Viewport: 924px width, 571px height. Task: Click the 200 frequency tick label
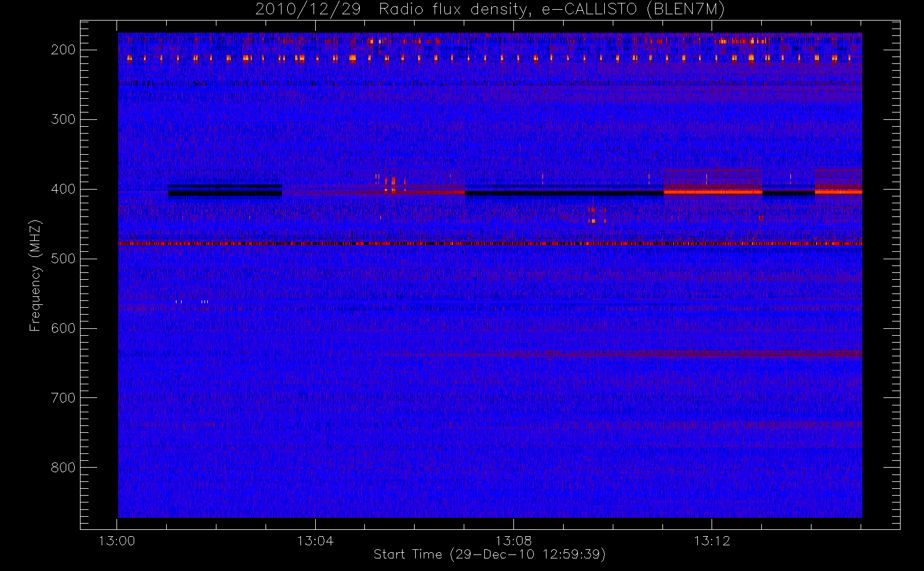[x=63, y=50]
